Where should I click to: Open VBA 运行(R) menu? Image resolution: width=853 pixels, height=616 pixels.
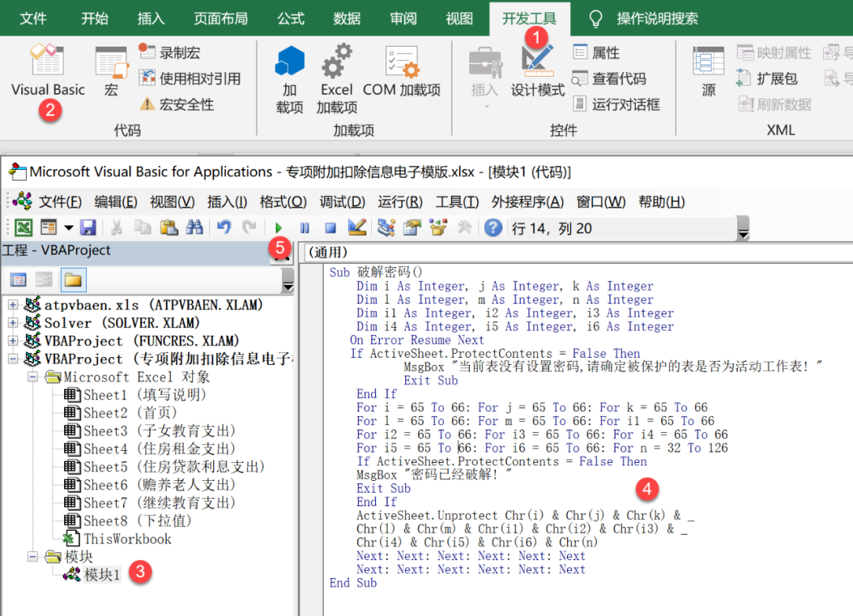coord(400,202)
